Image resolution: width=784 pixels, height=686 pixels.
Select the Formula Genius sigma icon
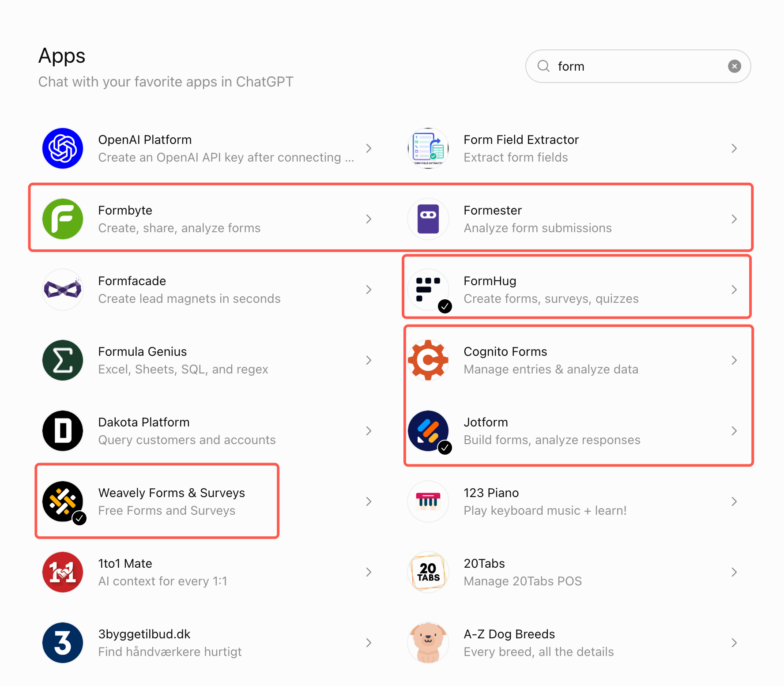63,360
